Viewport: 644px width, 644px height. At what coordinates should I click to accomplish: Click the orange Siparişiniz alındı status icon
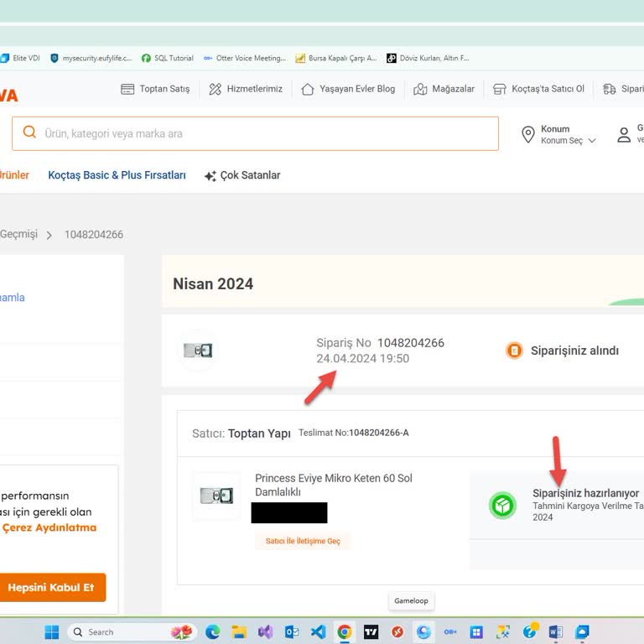[x=514, y=351]
